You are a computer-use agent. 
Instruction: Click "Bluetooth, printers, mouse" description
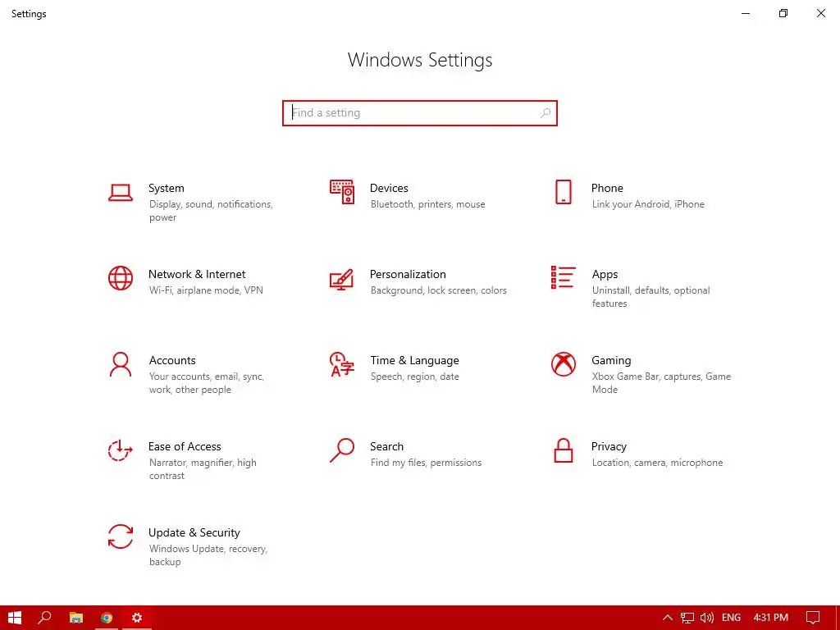point(427,204)
